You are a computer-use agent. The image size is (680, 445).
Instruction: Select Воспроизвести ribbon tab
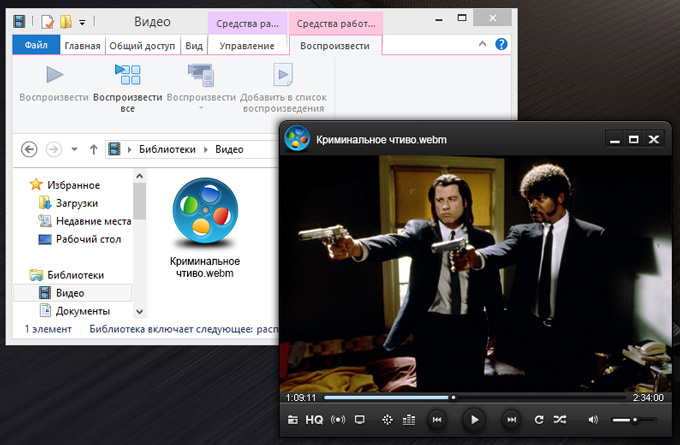pyautogui.click(x=335, y=46)
